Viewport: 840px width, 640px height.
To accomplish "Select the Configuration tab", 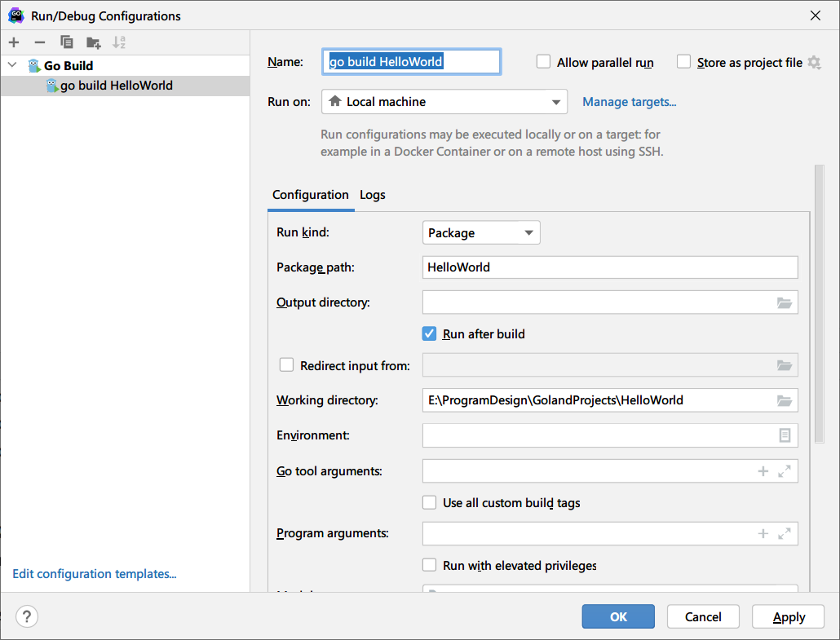I will (x=310, y=195).
